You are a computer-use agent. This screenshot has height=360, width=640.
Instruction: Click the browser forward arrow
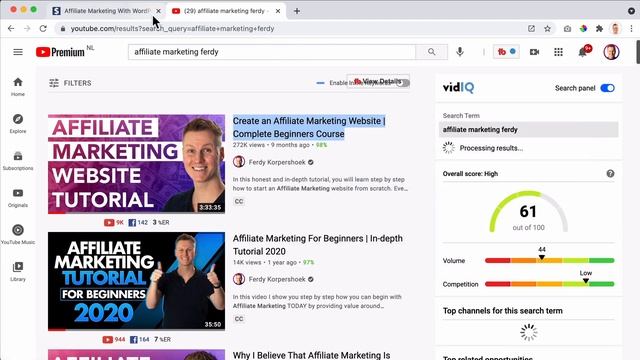pos(27,29)
